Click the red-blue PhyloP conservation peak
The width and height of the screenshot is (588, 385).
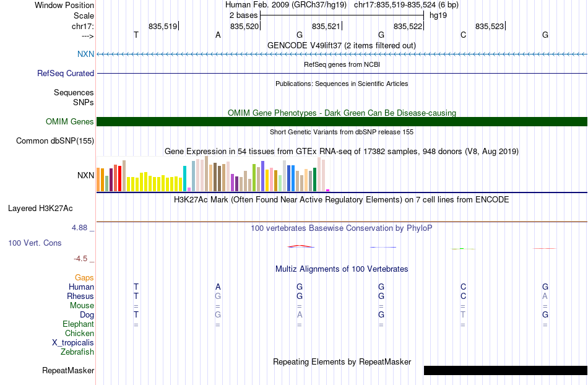coord(300,246)
